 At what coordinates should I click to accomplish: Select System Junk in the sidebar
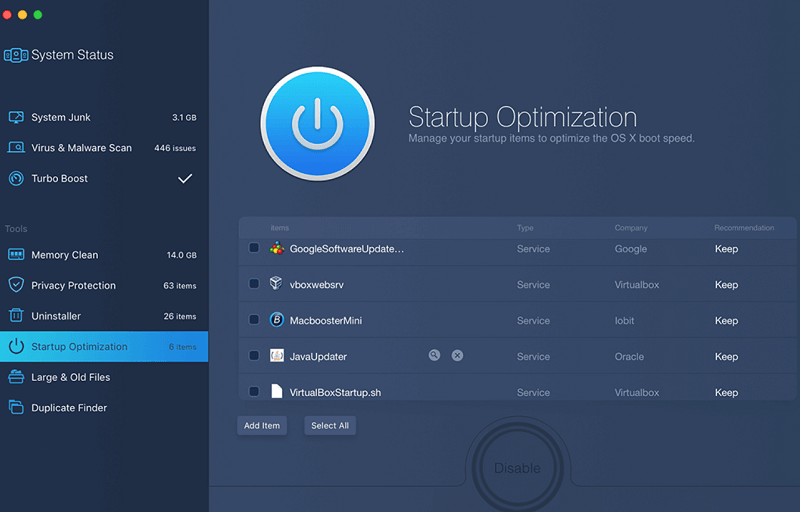[104, 117]
